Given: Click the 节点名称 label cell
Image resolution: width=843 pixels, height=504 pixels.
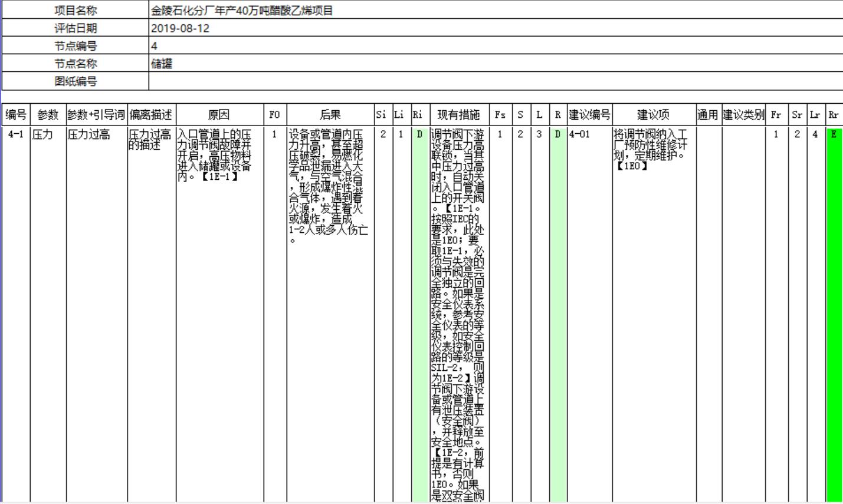Looking at the screenshot, I should 76,64.
